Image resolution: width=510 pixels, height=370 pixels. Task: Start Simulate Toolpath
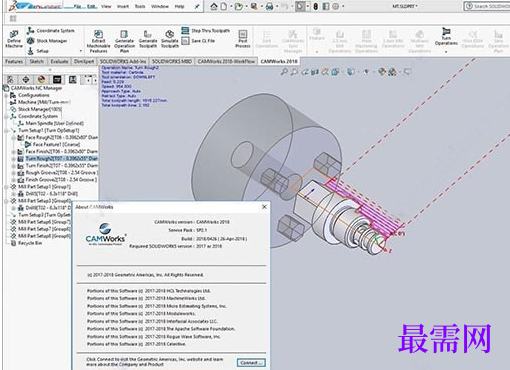point(170,39)
